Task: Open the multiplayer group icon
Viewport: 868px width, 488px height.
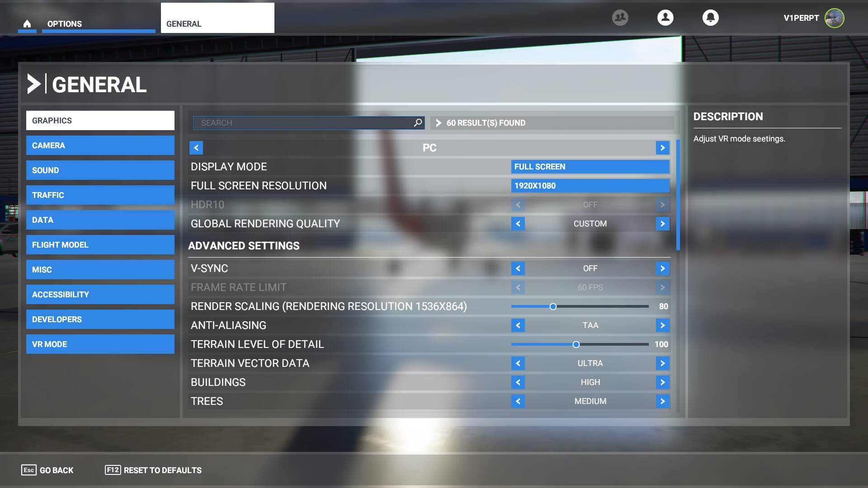Action: pyautogui.click(x=620, y=18)
